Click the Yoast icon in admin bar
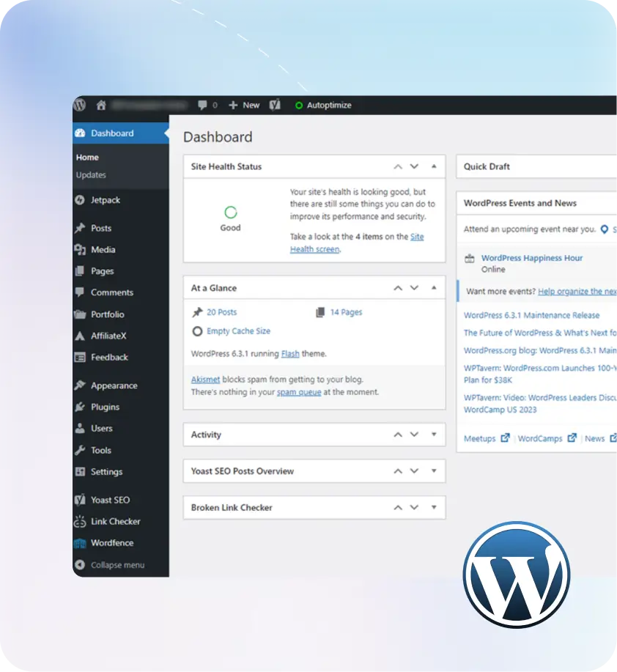The width and height of the screenshot is (617, 672). [275, 106]
